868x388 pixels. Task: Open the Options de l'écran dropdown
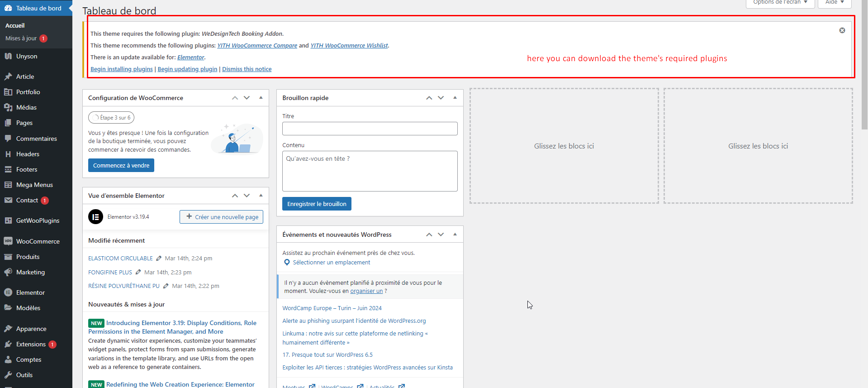(780, 3)
